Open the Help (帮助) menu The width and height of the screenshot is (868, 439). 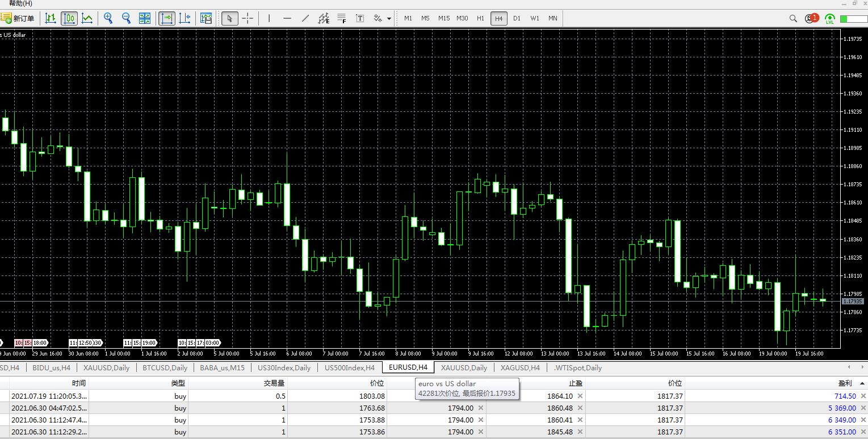pos(20,3)
